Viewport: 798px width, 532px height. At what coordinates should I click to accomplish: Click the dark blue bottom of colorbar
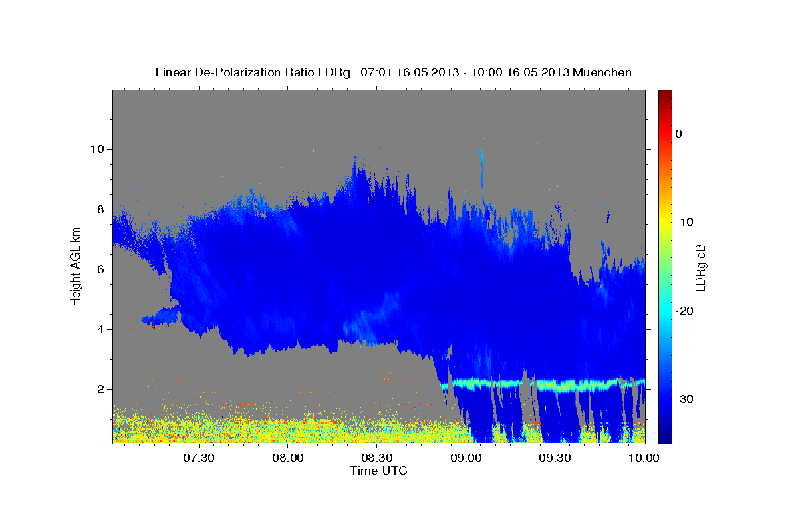[665, 436]
